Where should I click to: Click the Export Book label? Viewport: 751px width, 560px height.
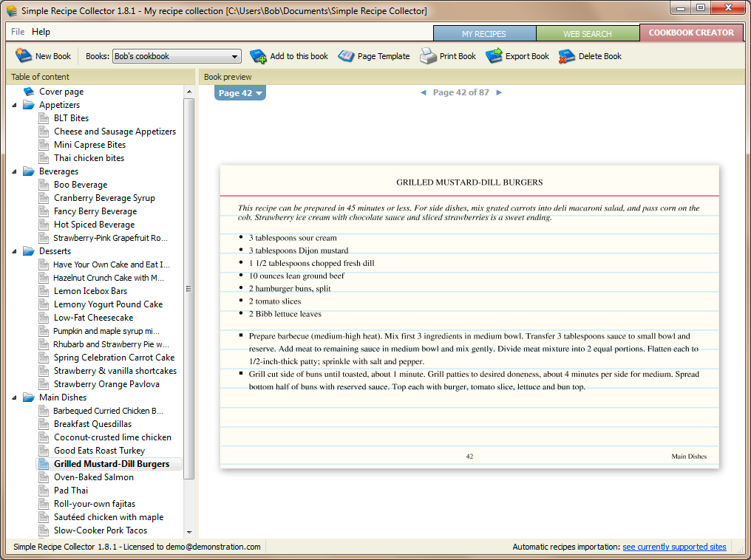click(527, 56)
